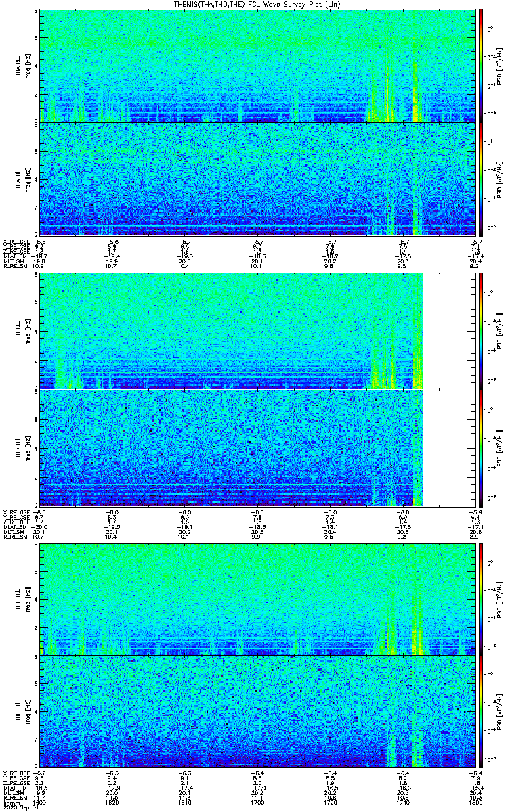
Task: Click the THE B-perpendicular spectrogram panel
Action: [258, 599]
